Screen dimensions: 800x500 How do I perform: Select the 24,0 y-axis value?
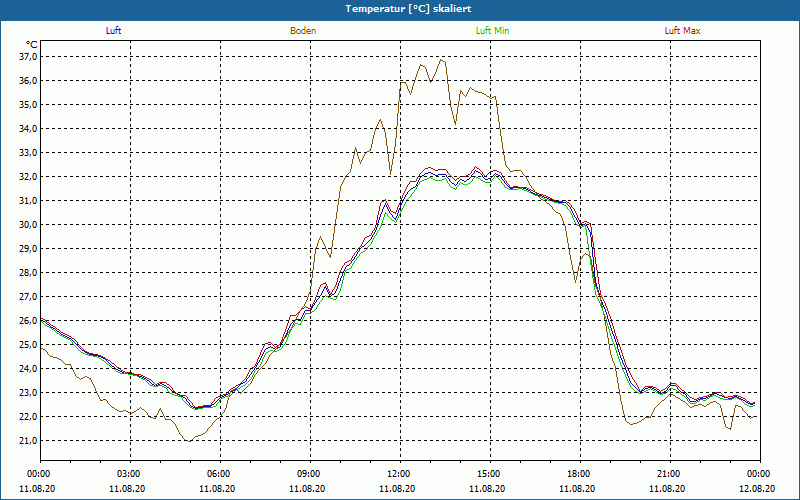pyautogui.click(x=29, y=368)
